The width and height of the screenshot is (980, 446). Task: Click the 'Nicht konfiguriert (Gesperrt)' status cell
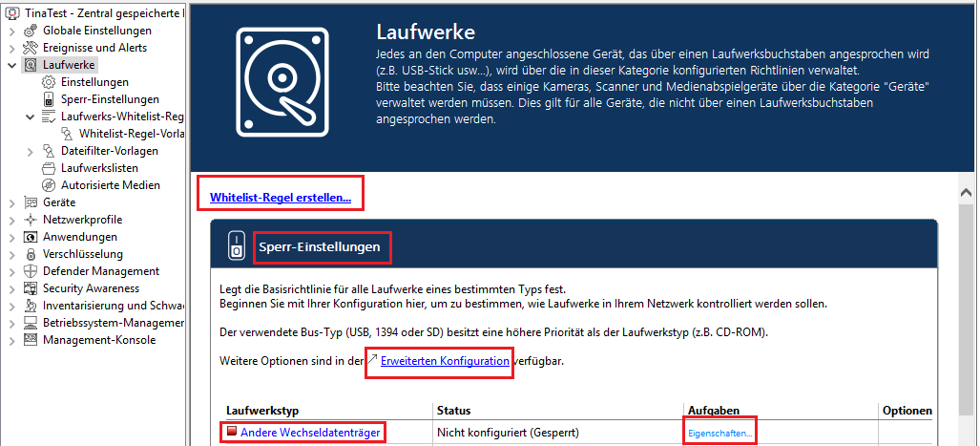pyautogui.click(x=508, y=433)
